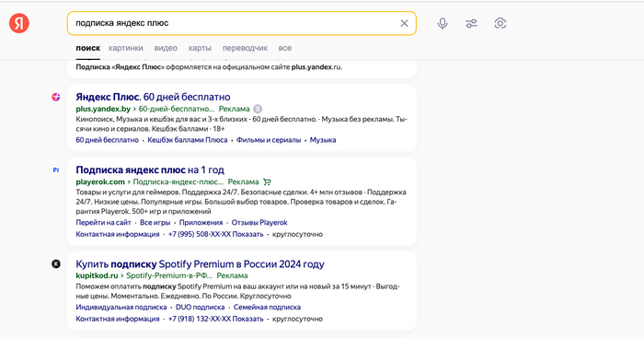Click the shopping cart icon next to Реклама
The image size is (644, 339).
(267, 181)
